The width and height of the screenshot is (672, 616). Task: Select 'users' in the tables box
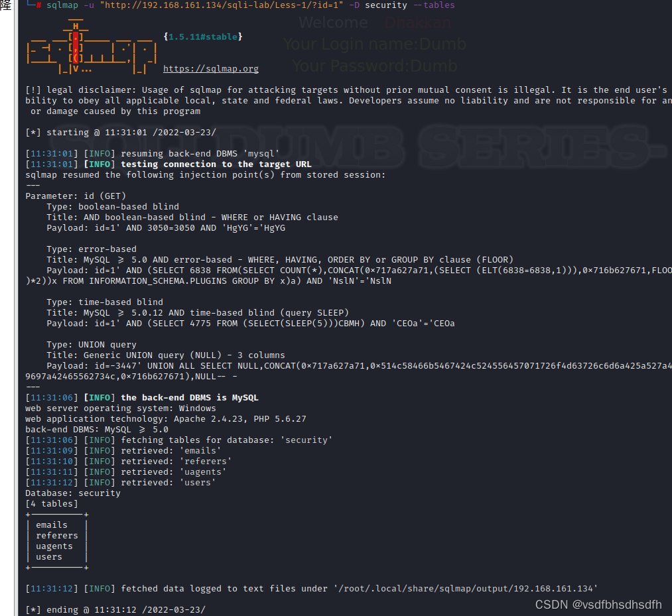point(49,557)
